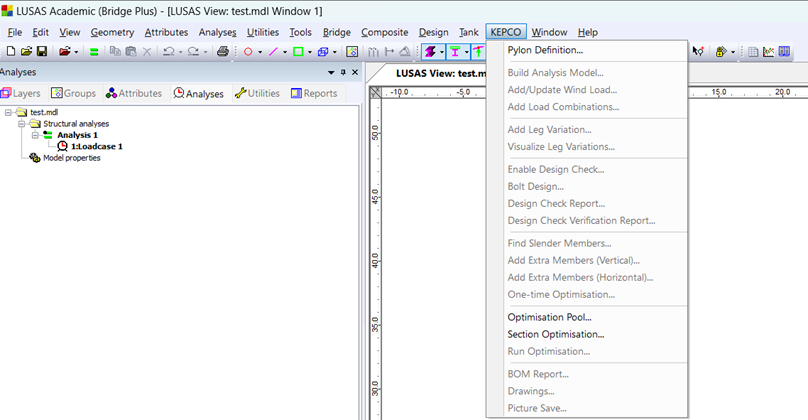Select the green Surface tool

pyautogui.click(x=298, y=51)
